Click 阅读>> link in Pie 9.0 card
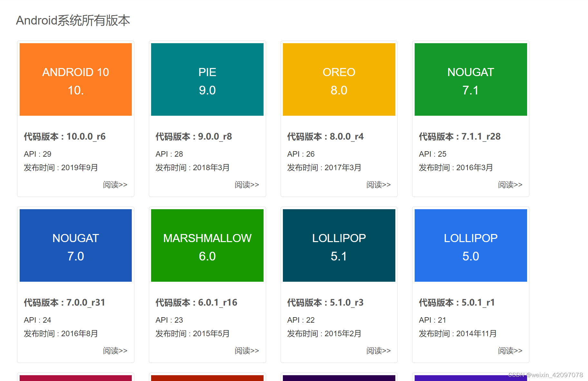The width and height of the screenshot is (588, 381). click(247, 185)
